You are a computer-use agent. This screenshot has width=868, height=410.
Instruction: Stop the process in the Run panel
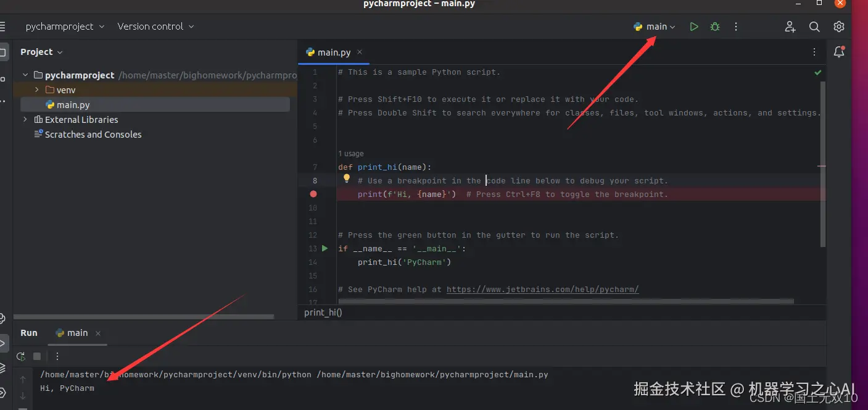[x=37, y=356]
